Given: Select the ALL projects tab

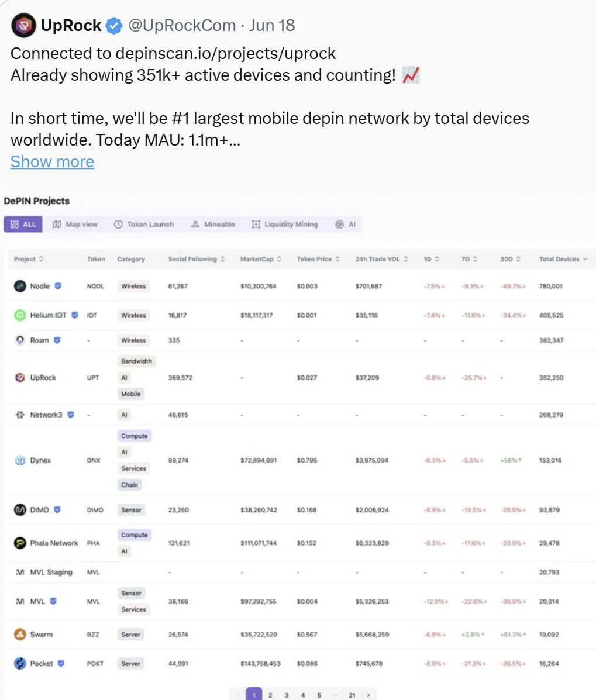Looking at the screenshot, I should (23, 224).
